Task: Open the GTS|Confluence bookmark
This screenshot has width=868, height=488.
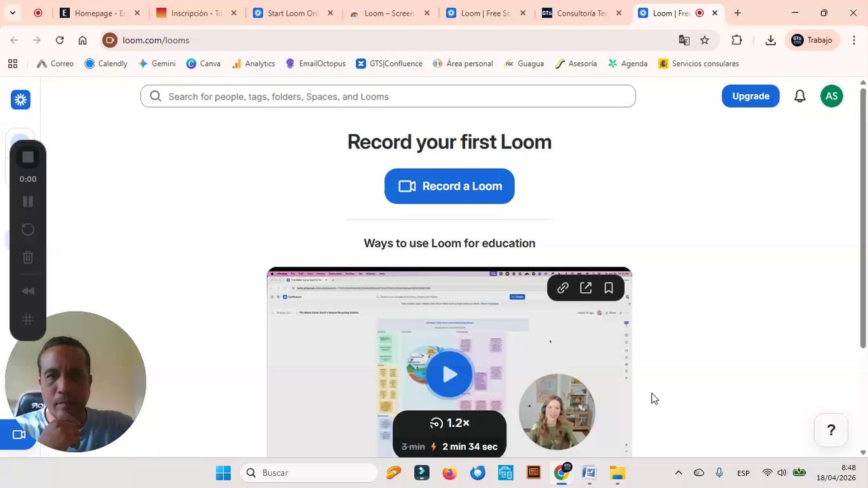Action: click(x=389, y=64)
